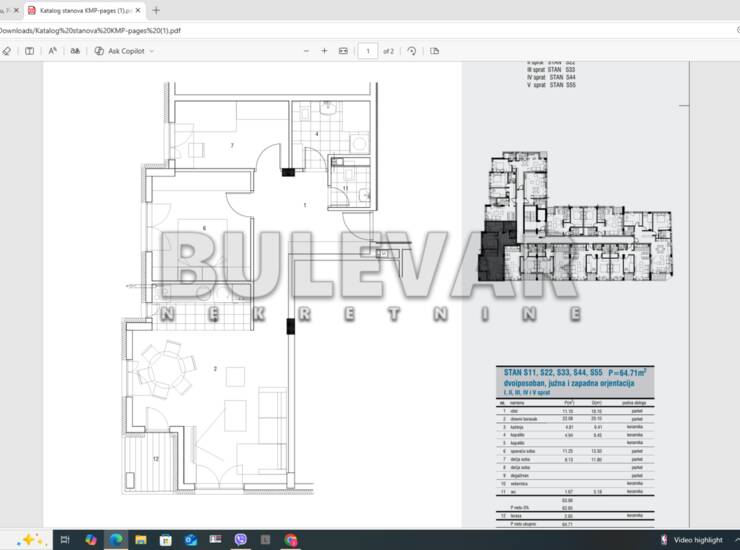This screenshot has height=550, width=740.
Task: Open a new browser tab
Action: (x=156, y=10)
